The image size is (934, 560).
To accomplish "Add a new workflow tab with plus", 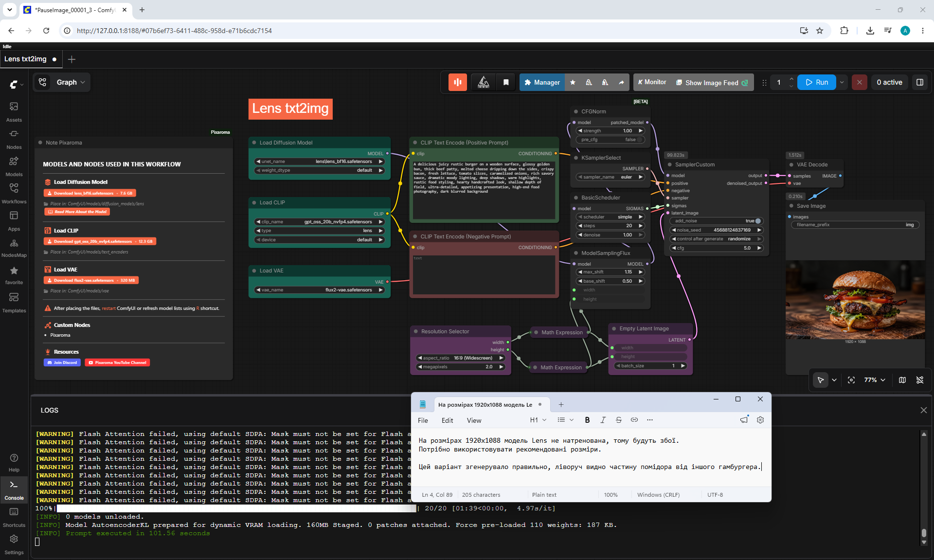I will (x=72, y=59).
